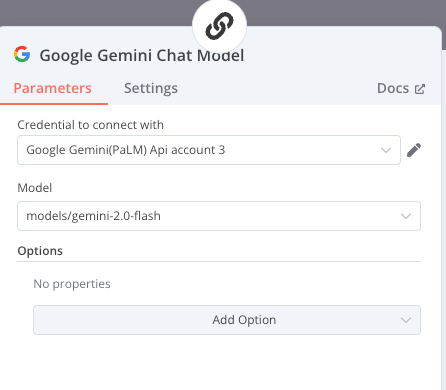Click the 'Options' section heading
The width and height of the screenshot is (446, 390).
(40, 251)
